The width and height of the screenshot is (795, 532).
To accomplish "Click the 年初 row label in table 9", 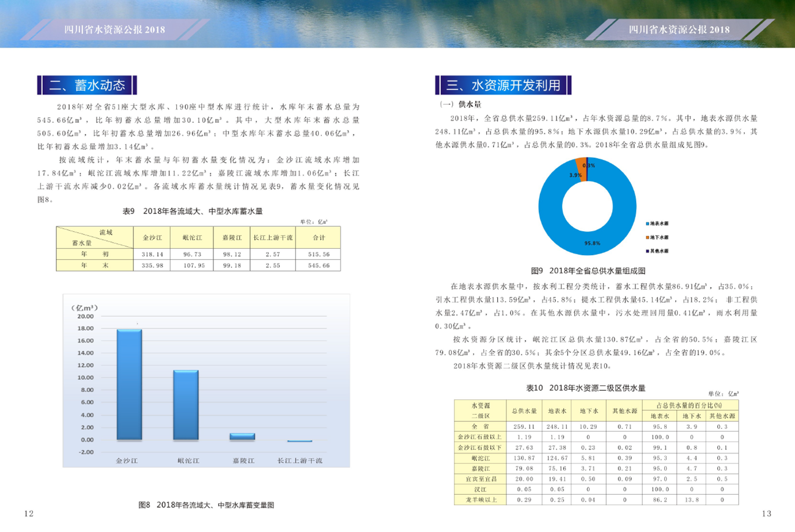I will pos(95,254).
